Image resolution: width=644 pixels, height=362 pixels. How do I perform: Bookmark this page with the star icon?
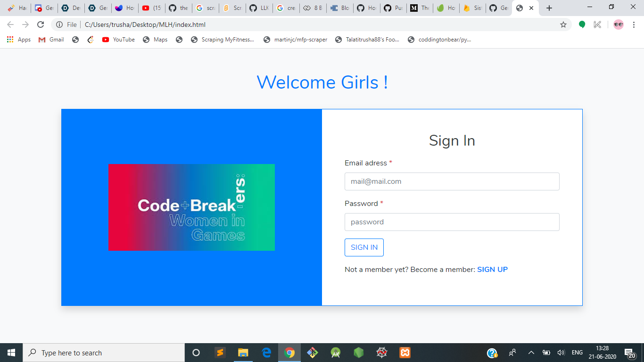click(563, 25)
